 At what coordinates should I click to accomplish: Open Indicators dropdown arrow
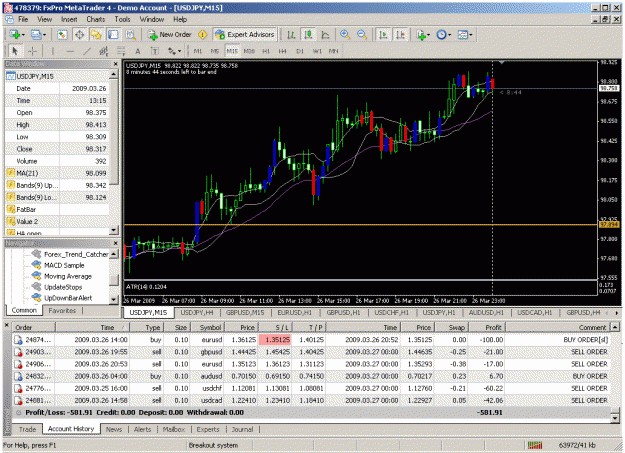point(429,35)
